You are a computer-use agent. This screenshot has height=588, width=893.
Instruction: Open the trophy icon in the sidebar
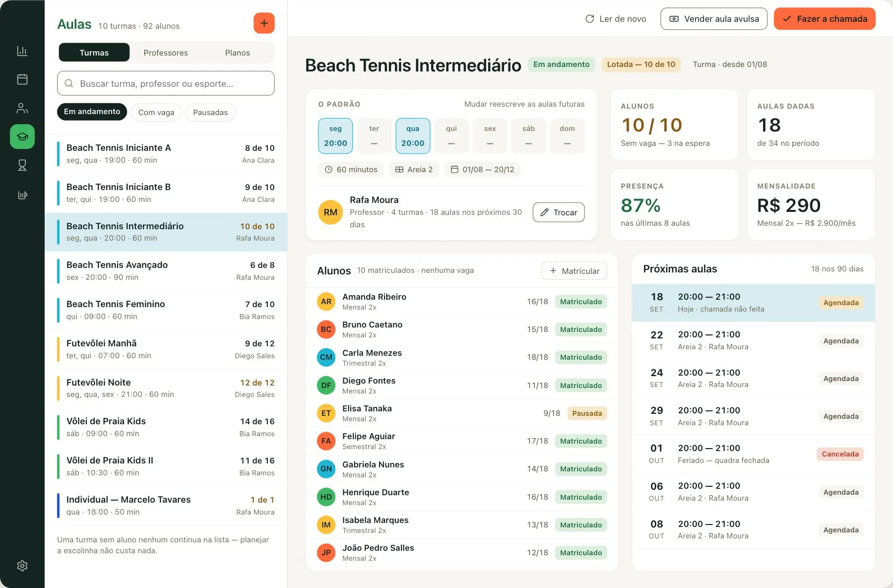point(22,165)
